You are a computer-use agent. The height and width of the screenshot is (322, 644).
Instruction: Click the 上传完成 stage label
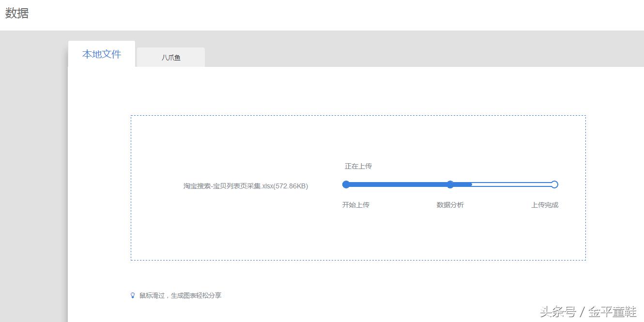point(544,205)
